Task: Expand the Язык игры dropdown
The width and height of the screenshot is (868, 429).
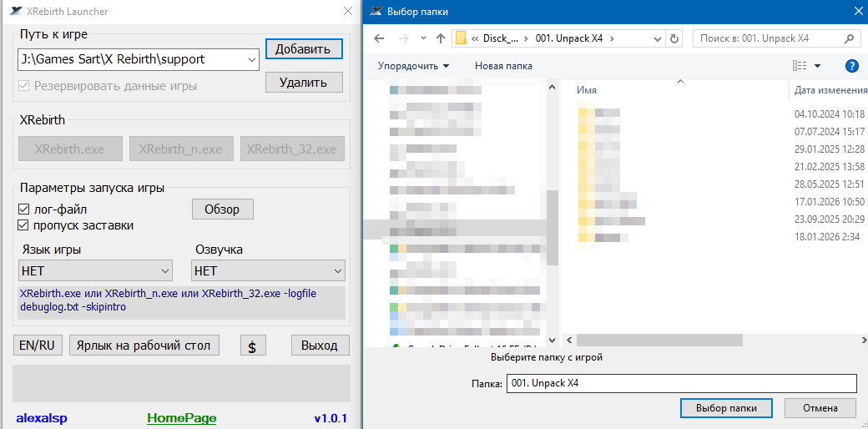Action: [x=163, y=271]
